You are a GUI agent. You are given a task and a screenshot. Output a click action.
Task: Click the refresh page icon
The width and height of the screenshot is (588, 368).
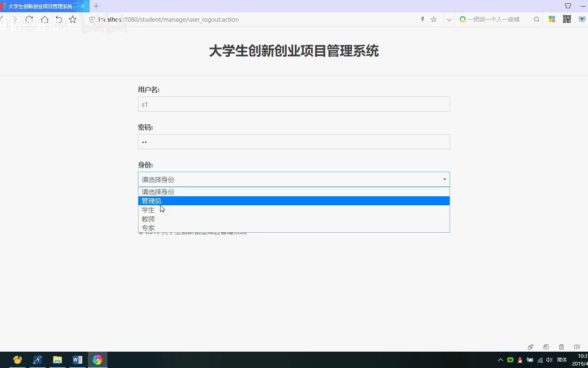29,19
